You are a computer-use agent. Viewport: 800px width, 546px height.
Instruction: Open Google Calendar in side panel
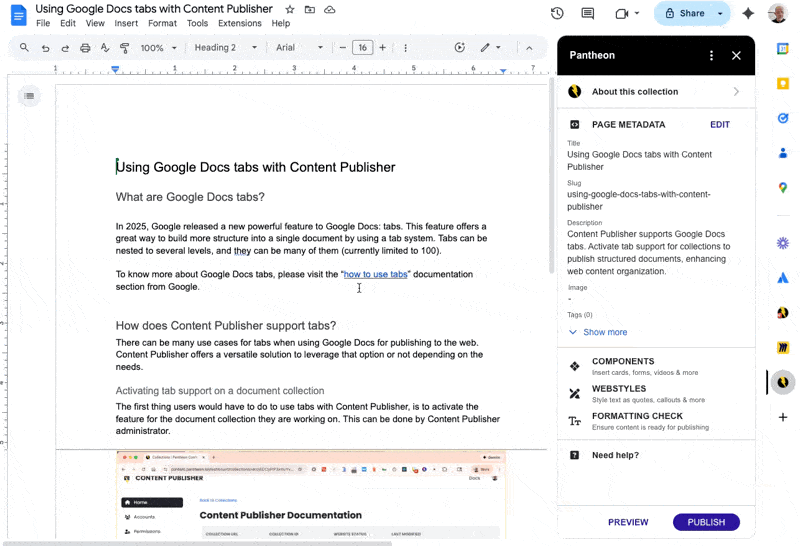pyautogui.click(x=783, y=48)
